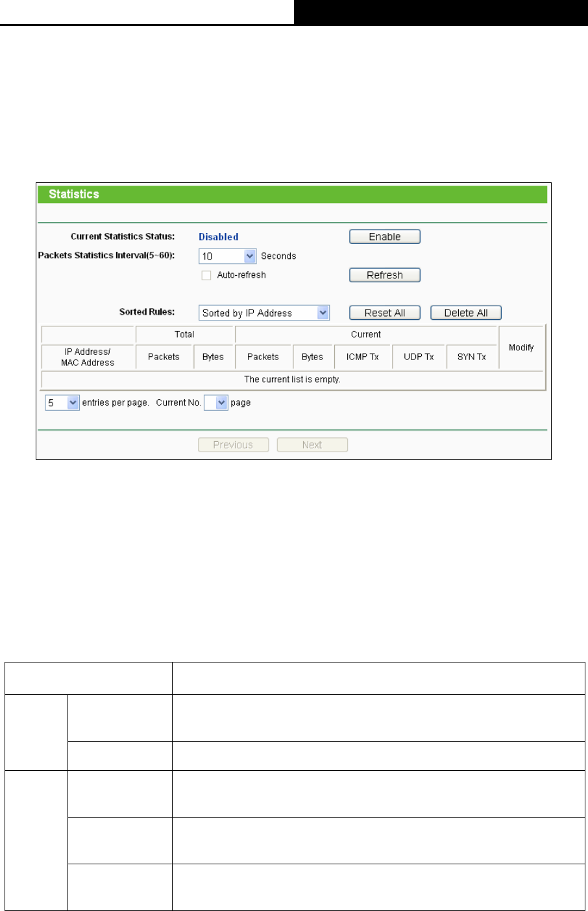The height and width of the screenshot is (911, 588).
Task: Click the Current Statistics Status label
Action: click(123, 237)
